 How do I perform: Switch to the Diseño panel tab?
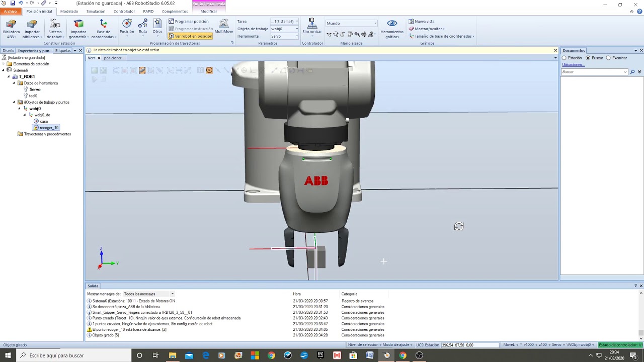[8, 51]
